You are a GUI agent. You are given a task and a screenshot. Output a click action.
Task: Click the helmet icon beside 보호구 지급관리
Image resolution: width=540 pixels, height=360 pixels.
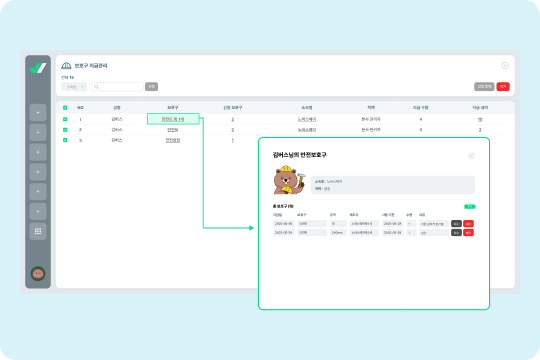tap(66, 65)
